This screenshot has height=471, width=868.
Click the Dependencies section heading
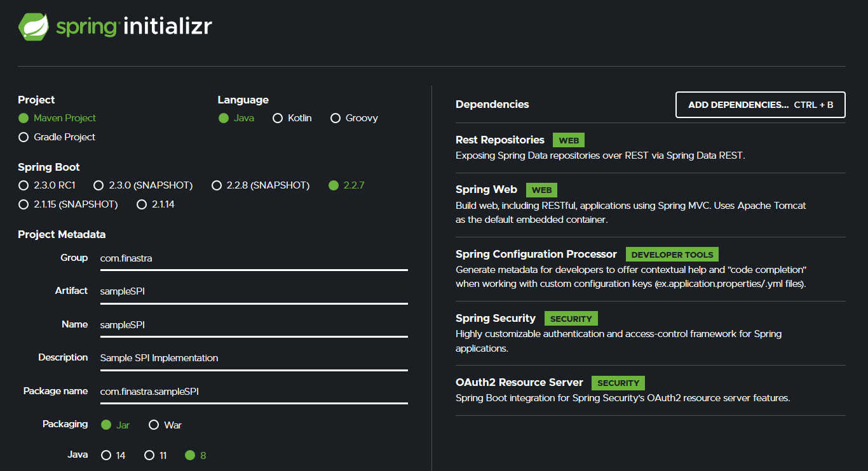pyautogui.click(x=492, y=104)
